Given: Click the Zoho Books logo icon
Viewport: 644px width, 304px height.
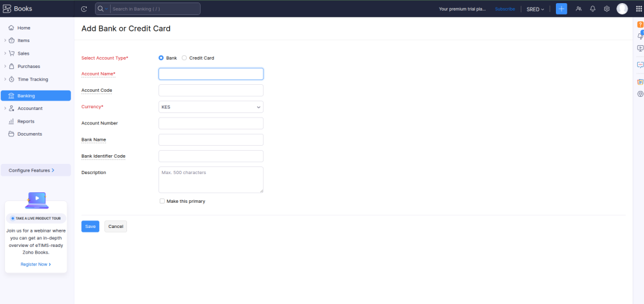Looking at the screenshot, I should tap(6, 9).
